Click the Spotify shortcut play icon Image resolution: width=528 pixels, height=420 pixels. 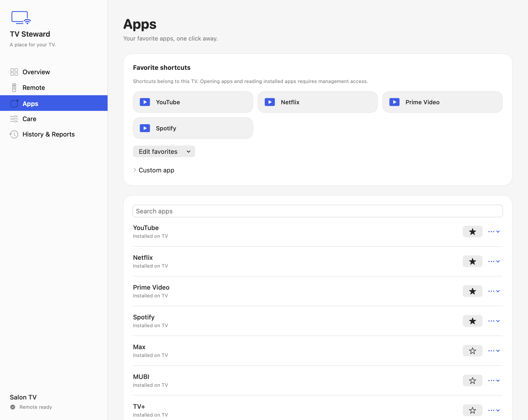[145, 128]
